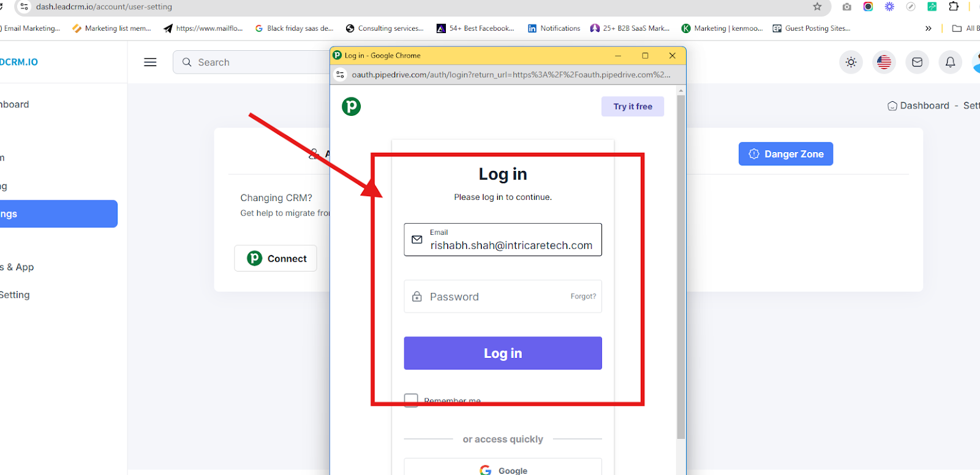Click the popup vertical scrollbar

point(680,267)
